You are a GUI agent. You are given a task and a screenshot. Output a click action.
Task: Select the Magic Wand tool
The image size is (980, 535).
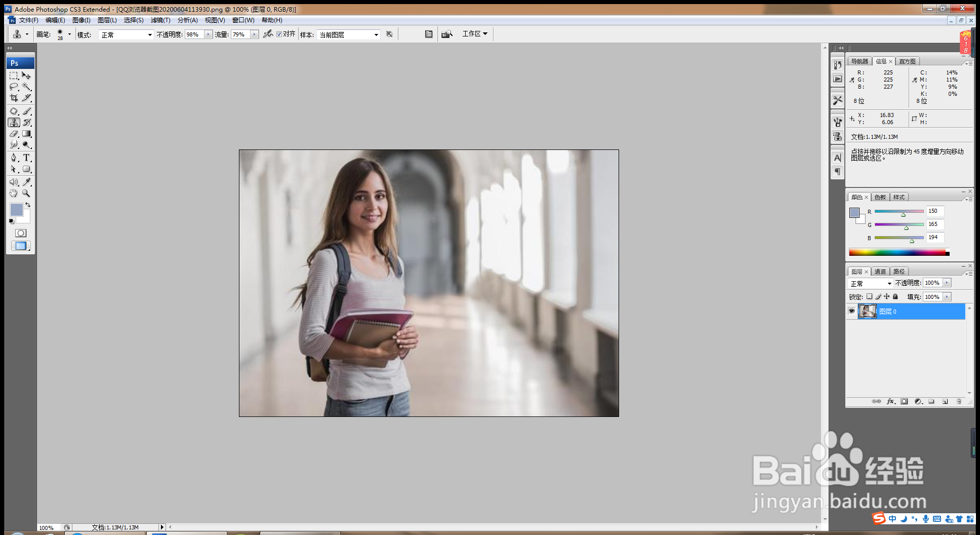pos(27,87)
